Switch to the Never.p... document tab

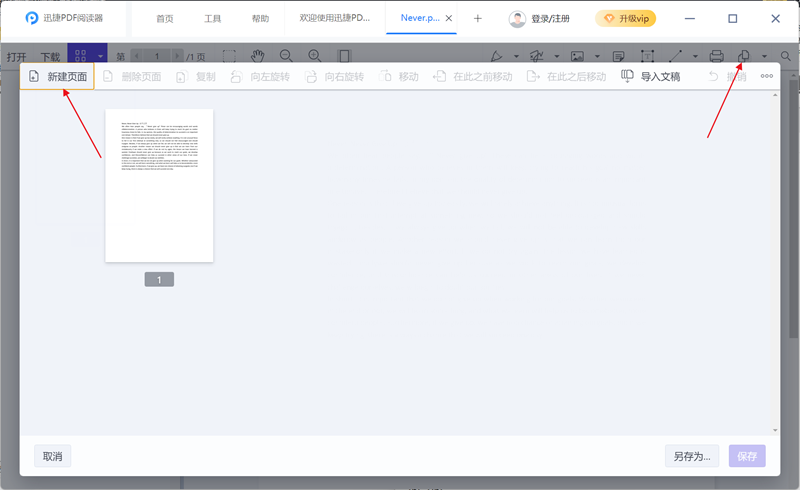419,18
